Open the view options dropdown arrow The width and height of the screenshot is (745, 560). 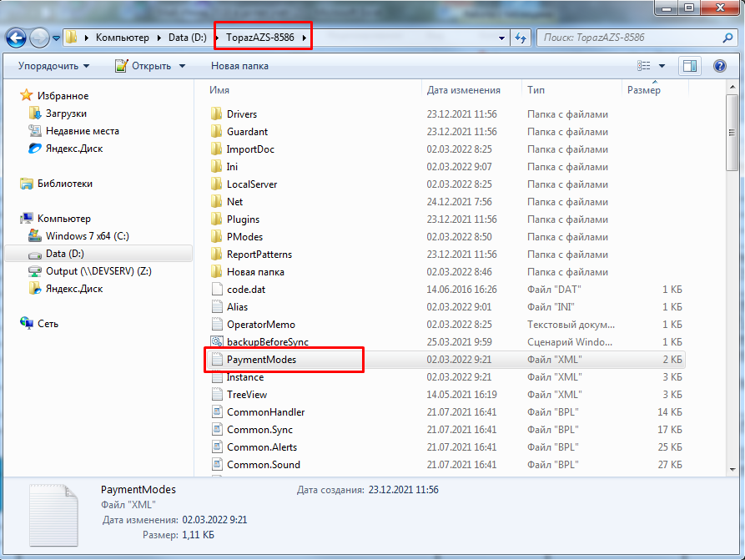pyautogui.click(x=662, y=66)
